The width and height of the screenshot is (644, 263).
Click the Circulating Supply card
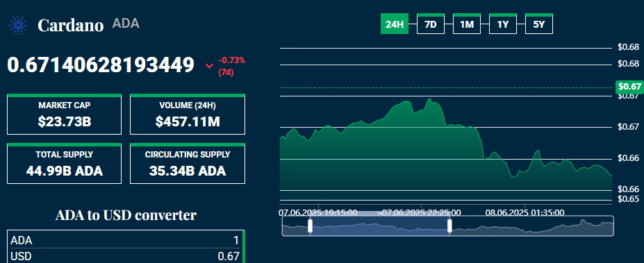pos(188,163)
